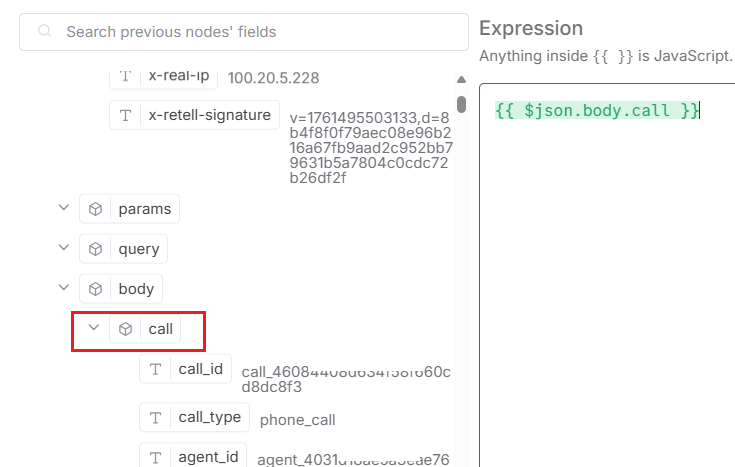Collapse the call node chevron

(94, 328)
